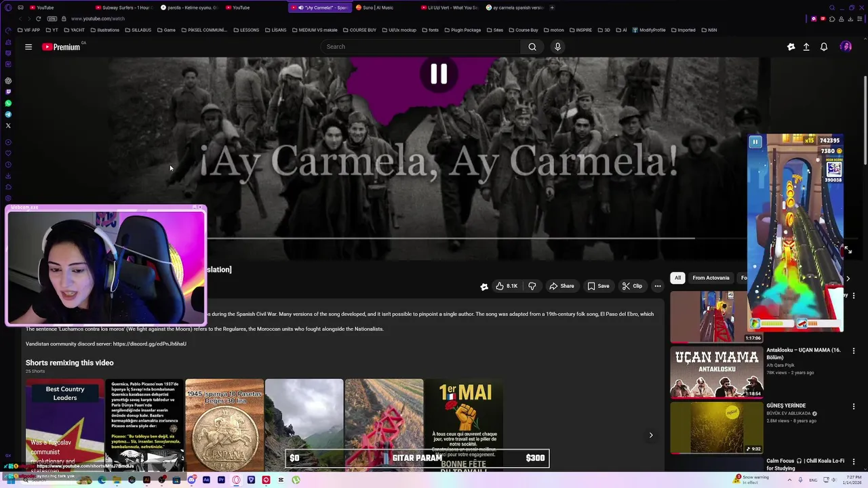Open GÜNEŞ YERİNDE video title
868x488 pixels.
[x=786, y=405]
